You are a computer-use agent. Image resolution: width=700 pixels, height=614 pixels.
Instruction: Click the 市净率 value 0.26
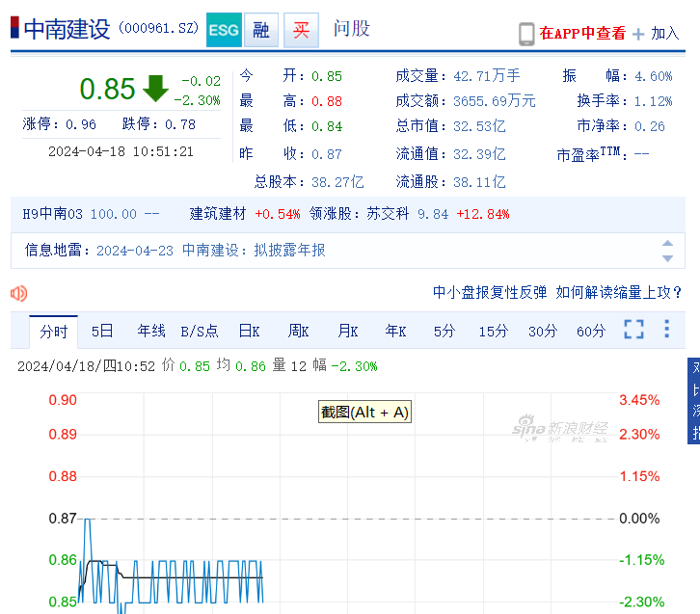pyautogui.click(x=650, y=126)
